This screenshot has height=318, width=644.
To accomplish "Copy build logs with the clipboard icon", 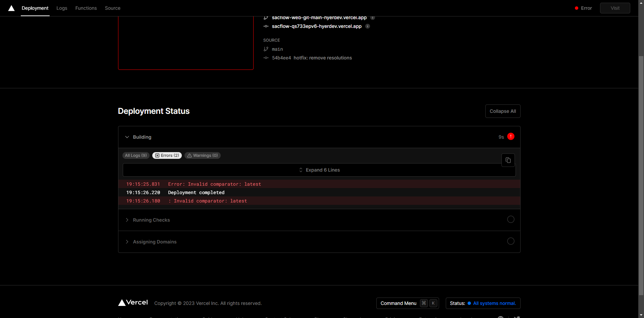I will (508, 160).
